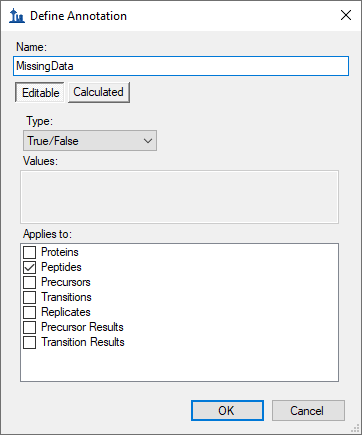Check the Proteins checkbox
Screen dimensions: 362x435
[30, 252]
